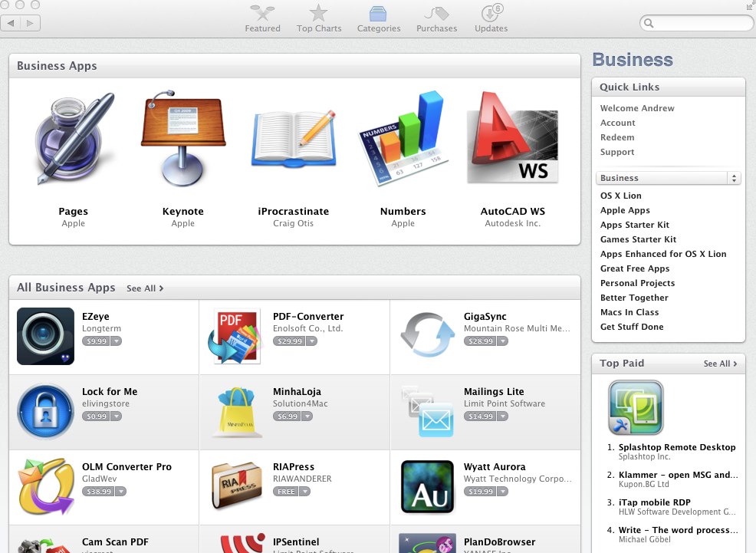Select the MinhaLoja shopping bag icon

(x=236, y=412)
